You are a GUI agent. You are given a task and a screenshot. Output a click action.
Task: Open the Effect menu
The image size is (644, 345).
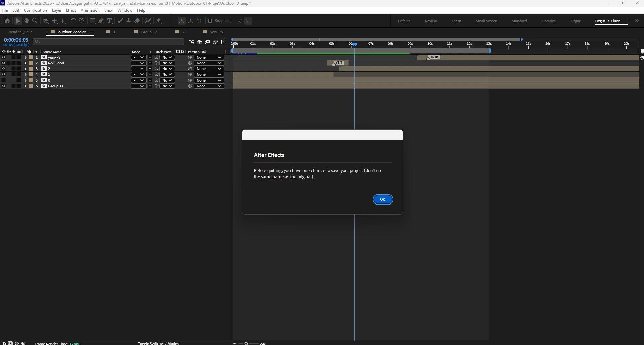click(71, 10)
